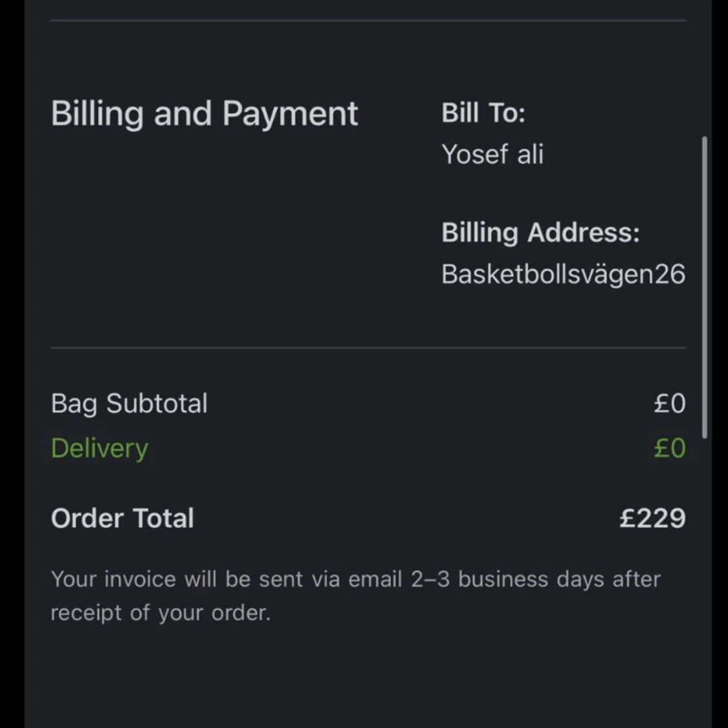Click the Order Total label

coord(122,518)
